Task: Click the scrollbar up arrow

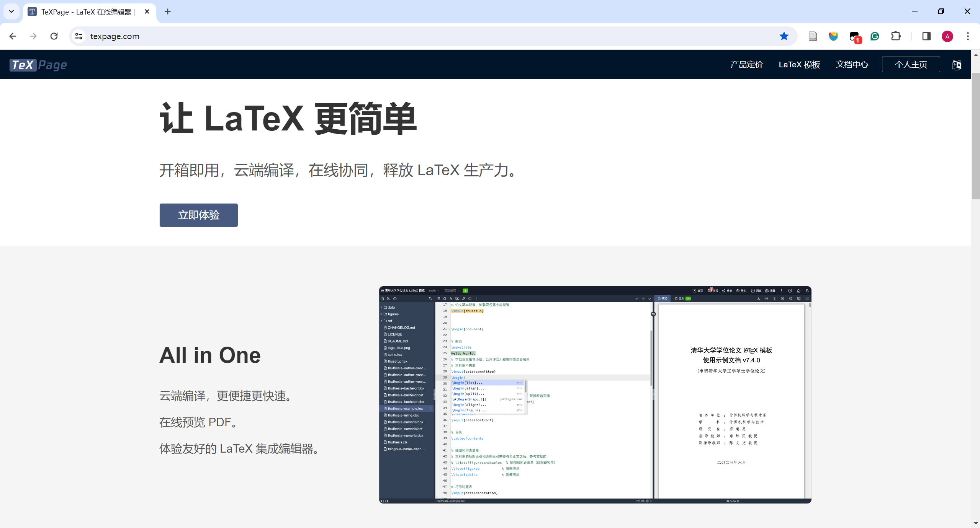Action: pos(976,55)
